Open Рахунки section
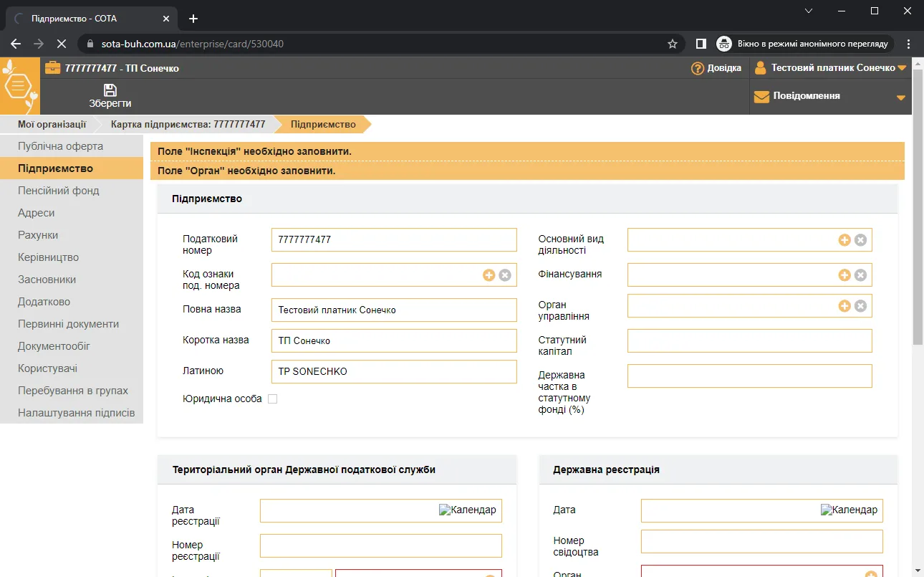Viewport: 924px width, 577px height. [x=72, y=235]
